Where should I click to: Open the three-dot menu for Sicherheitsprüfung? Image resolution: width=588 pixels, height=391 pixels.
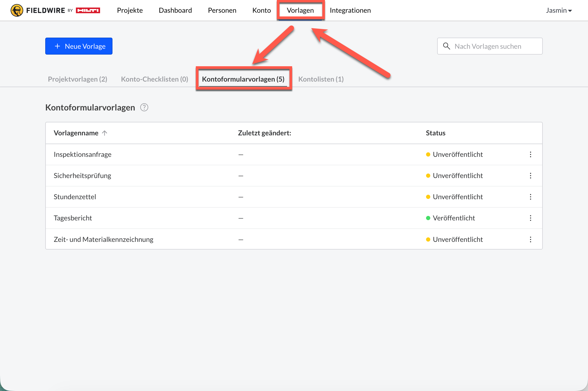[530, 176]
